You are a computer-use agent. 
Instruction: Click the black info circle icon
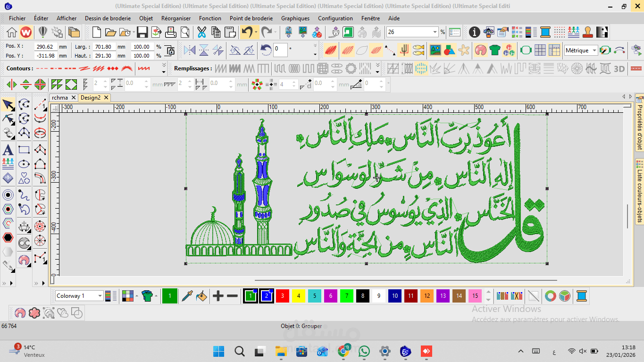click(474, 32)
